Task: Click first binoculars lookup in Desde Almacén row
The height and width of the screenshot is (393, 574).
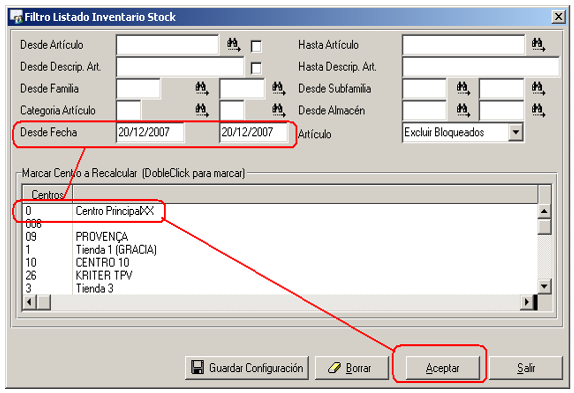Action: pos(463,110)
